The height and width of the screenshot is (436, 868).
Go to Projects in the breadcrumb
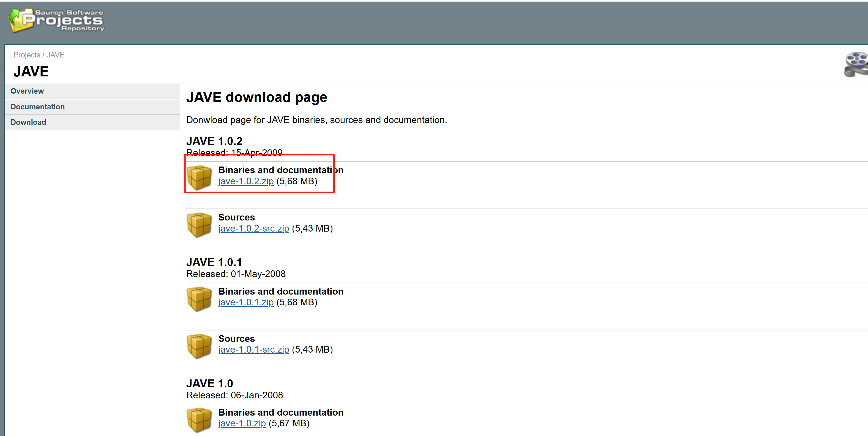tap(27, 55)
